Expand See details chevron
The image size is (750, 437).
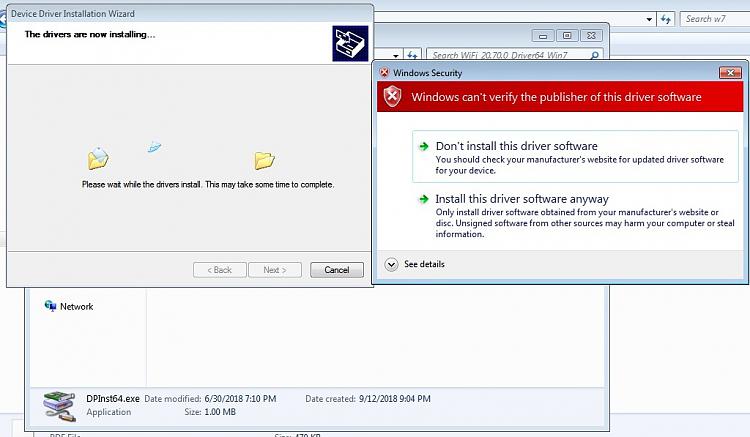[391, 264]
